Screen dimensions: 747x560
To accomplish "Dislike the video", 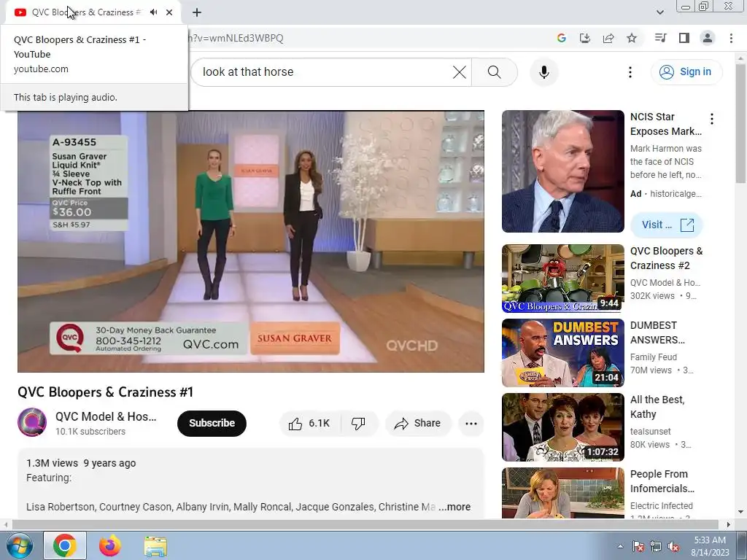I will point(359,424).
